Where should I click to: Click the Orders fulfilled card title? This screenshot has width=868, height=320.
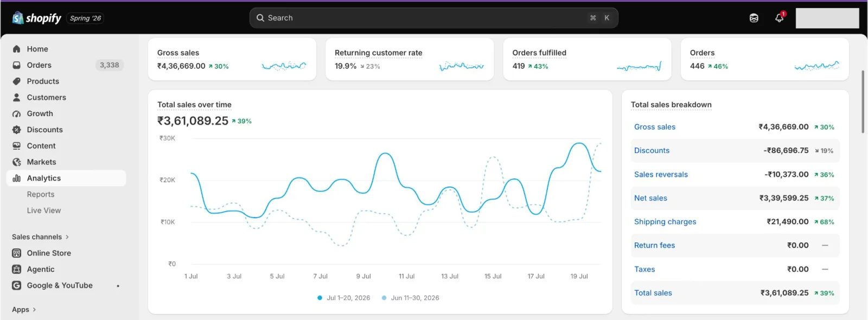coord(539,53)
